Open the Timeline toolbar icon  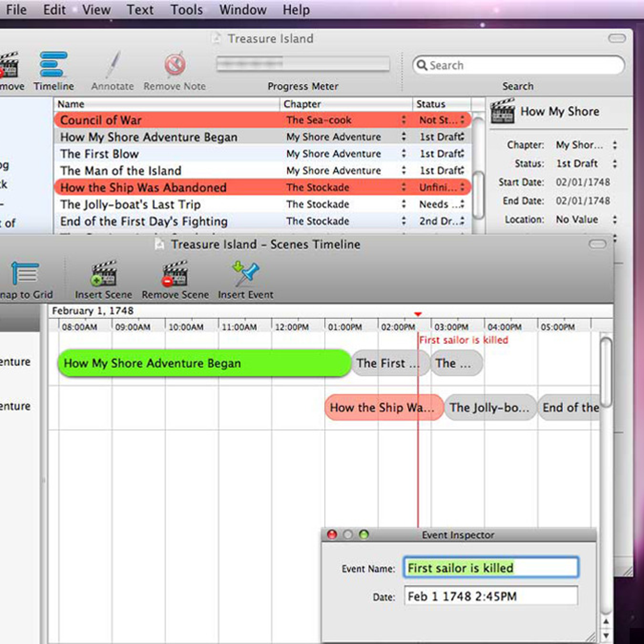click(x=53, y=64)
